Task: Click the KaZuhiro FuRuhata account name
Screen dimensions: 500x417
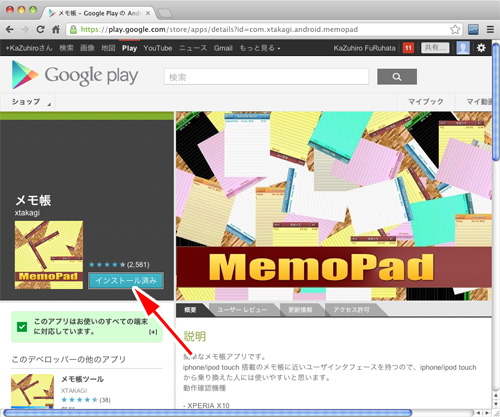Action: [364, 48]
